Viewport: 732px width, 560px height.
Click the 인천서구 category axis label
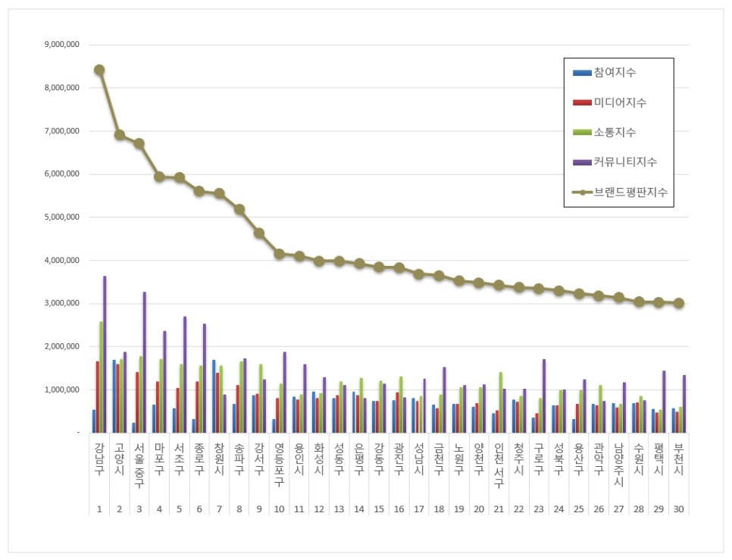coord(499,465)
